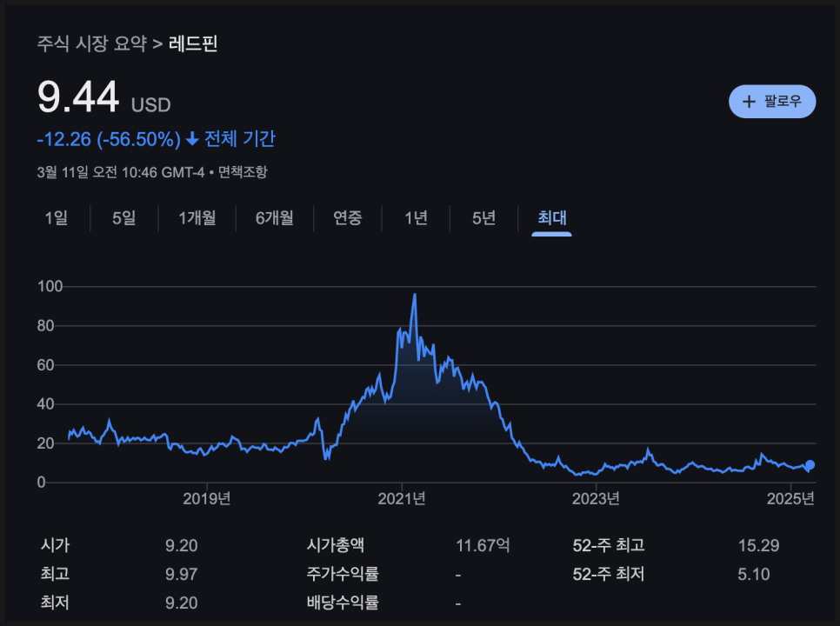Click the 팔로우 follow button

click(x=772, y=101)
